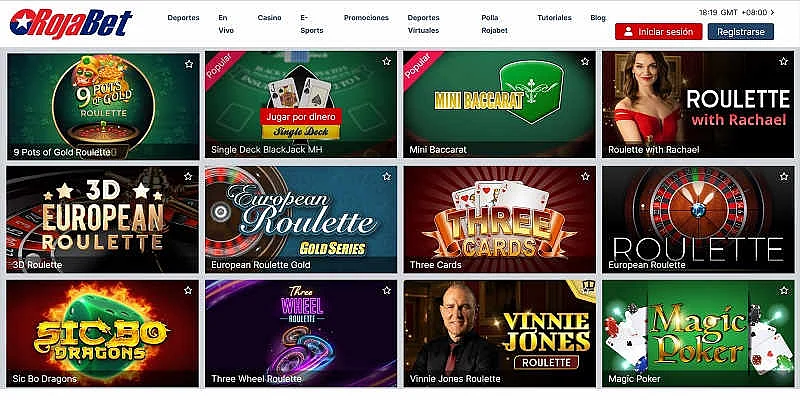Mark Mini Baccarat as favorite with the star
800x400 pixels.
[585, 61]
